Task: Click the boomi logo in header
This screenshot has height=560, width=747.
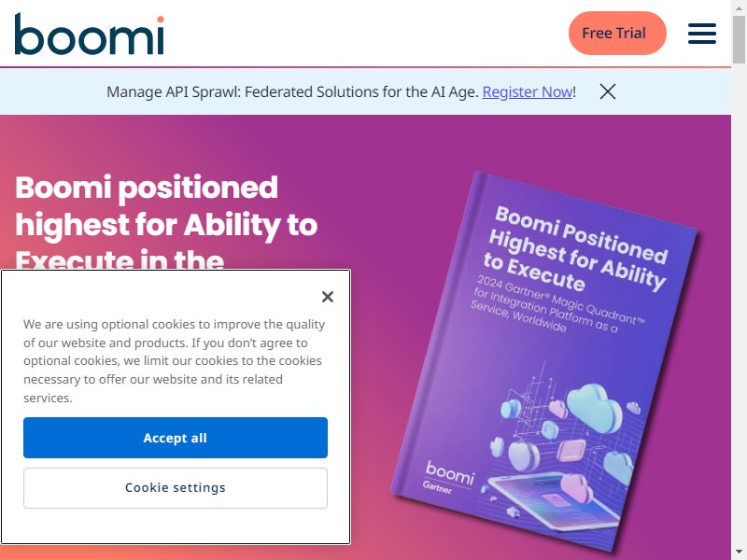Action: coord(89,34)
